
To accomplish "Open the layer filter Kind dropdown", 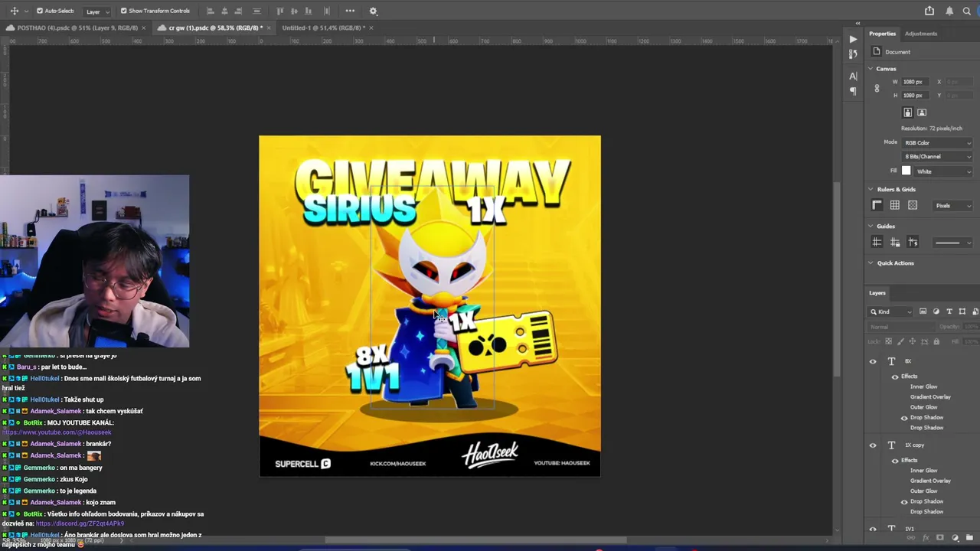I will click(891, 311).
